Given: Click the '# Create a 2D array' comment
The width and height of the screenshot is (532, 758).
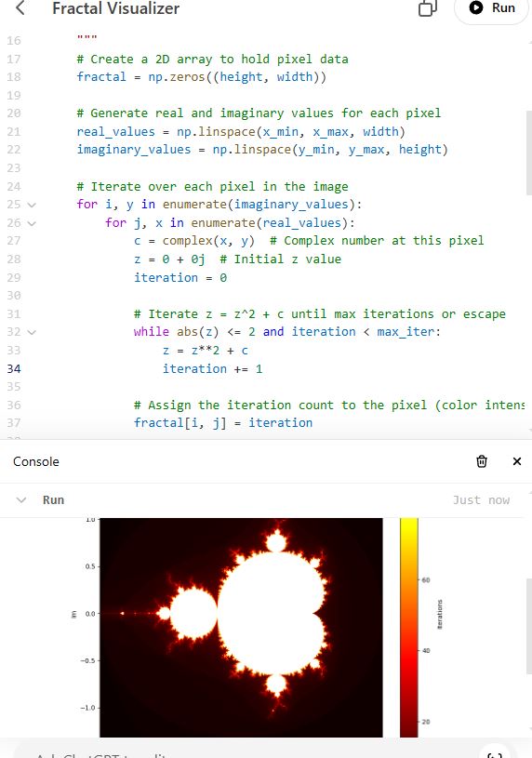Looking at the screenshot, I should tap(212, 59).
